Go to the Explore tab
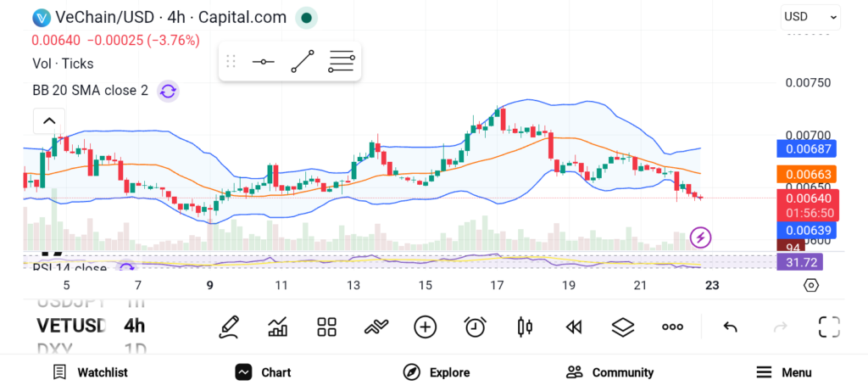This screenshot has height=391, width=868. pyautogui.click(x=437, y=372)
